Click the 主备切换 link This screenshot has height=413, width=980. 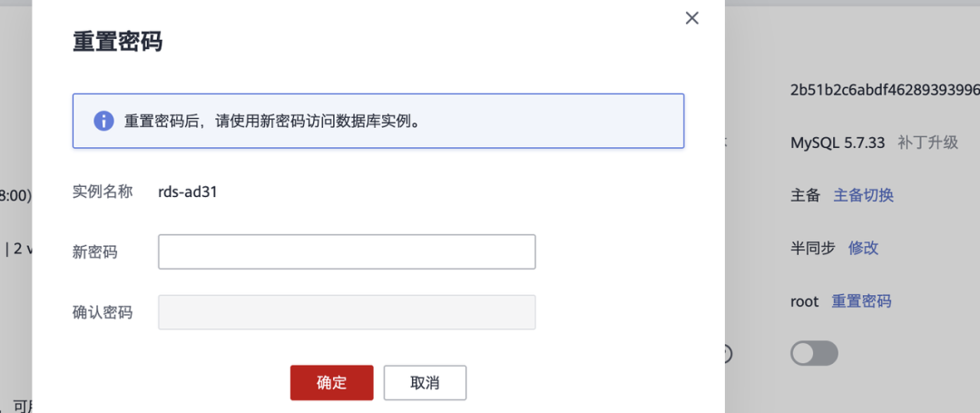click(x=864, y=195)
